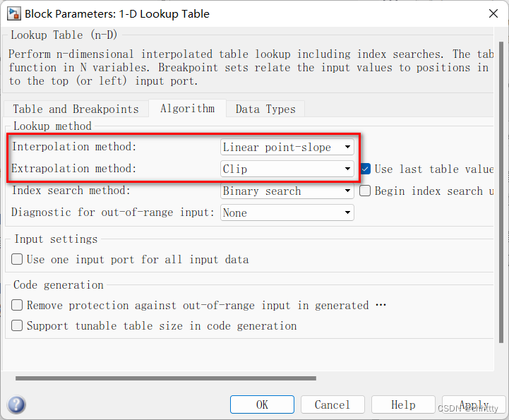509x420 pixels.
Task: Click the OK button
Action: [263, 404]
